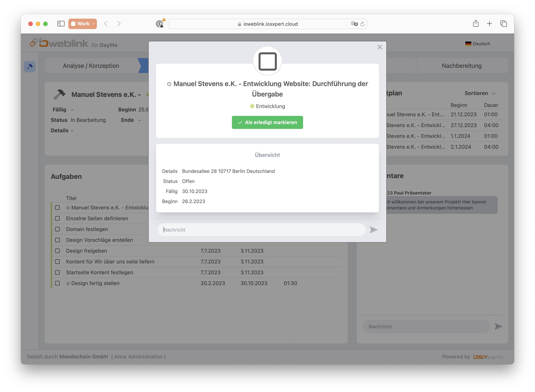Close the task detail dialog
The width and height of the screenshot is (535, 392).
pos(380,47)
